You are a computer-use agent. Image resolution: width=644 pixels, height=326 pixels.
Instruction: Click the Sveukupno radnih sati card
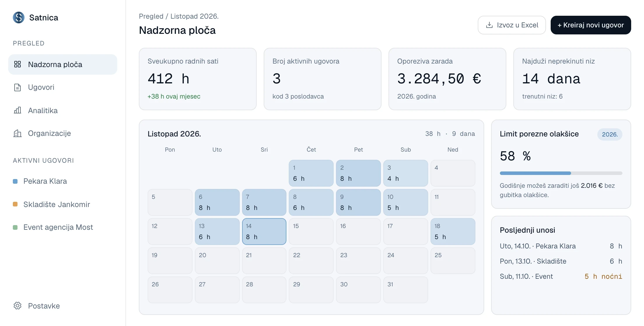198,79
